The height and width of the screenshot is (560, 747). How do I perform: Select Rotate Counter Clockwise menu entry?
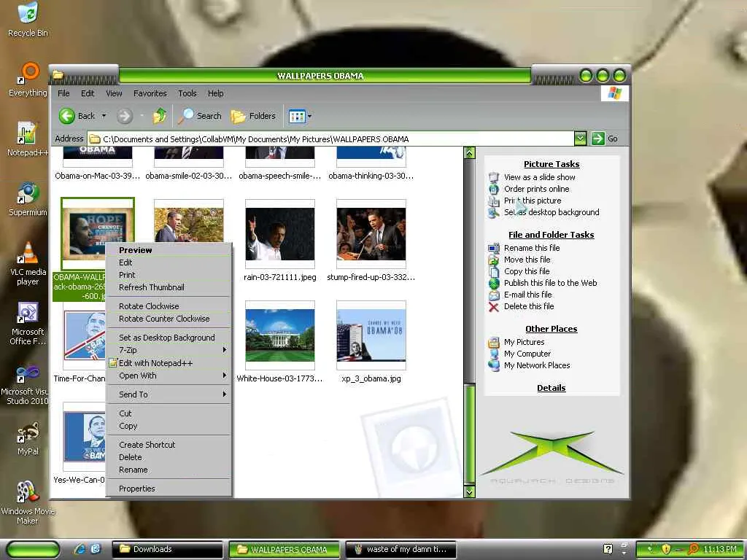click(x=169, y=319)
